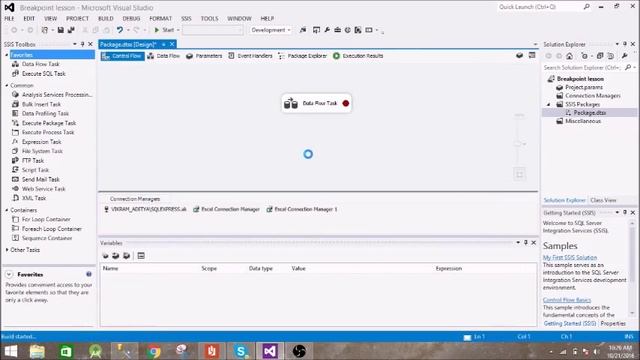This screenshot has height=360, width=640.
Task: Click the green Start debugging button
Action: [164, 30]
